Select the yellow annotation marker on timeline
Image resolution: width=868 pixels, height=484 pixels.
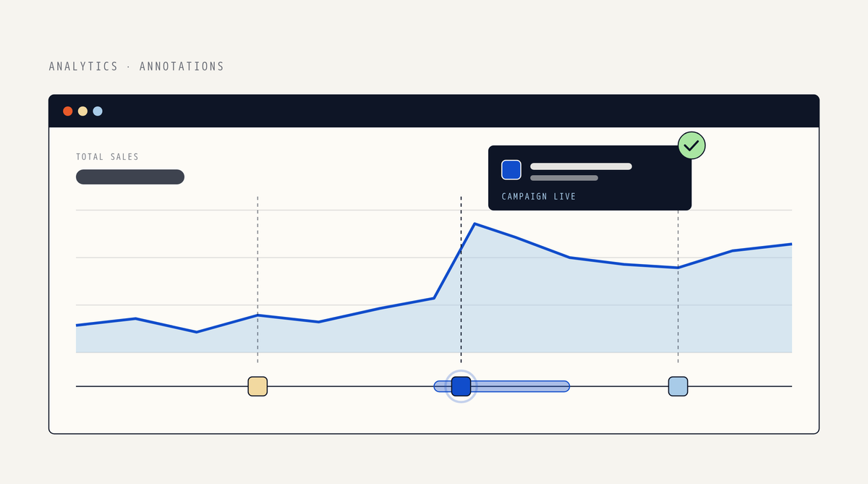[258, 386]
